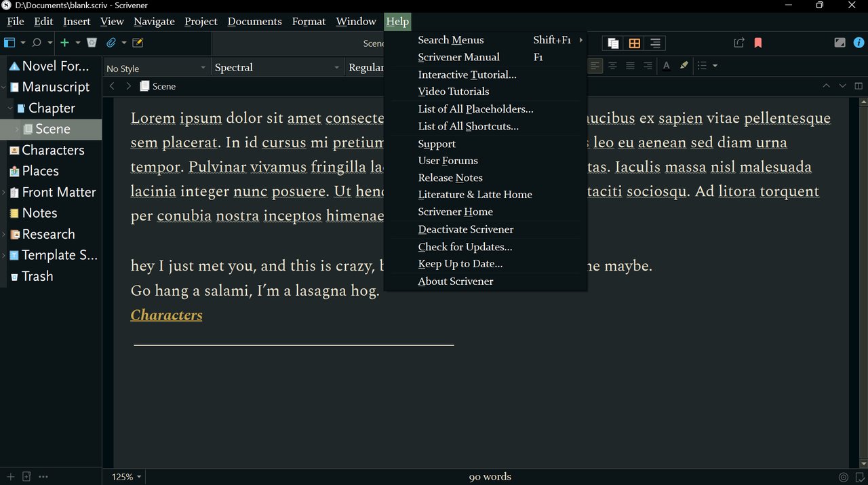868x485 pixels.
Task: Click the Template Sheets folder icon
Action: (14, 255)
